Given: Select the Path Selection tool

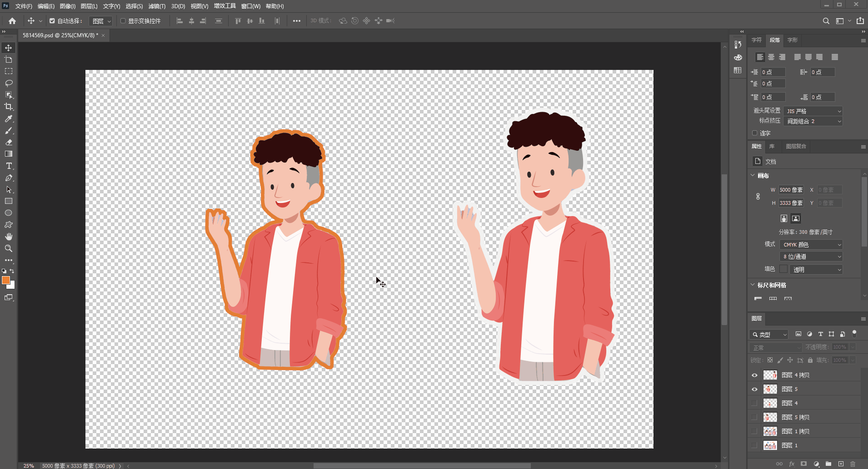Looking at the screenshot, I should coord(9,189).
